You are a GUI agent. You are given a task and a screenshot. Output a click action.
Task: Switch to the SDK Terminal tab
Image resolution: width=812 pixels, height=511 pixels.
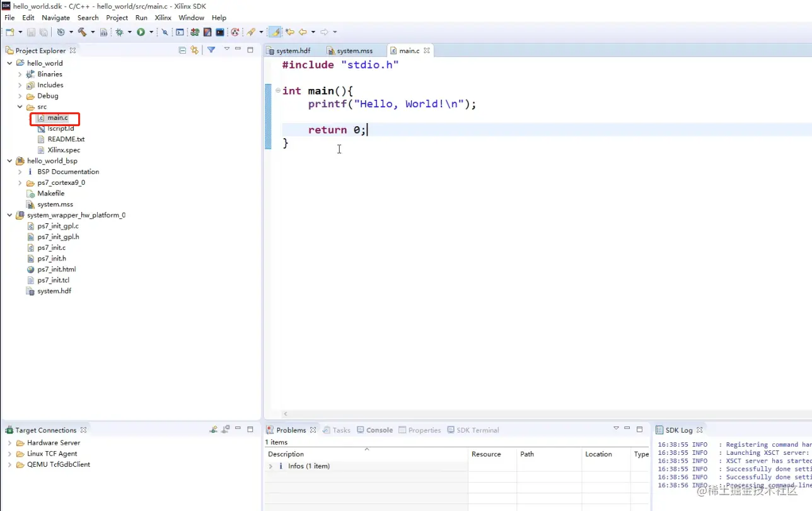(x=473, y=430)
